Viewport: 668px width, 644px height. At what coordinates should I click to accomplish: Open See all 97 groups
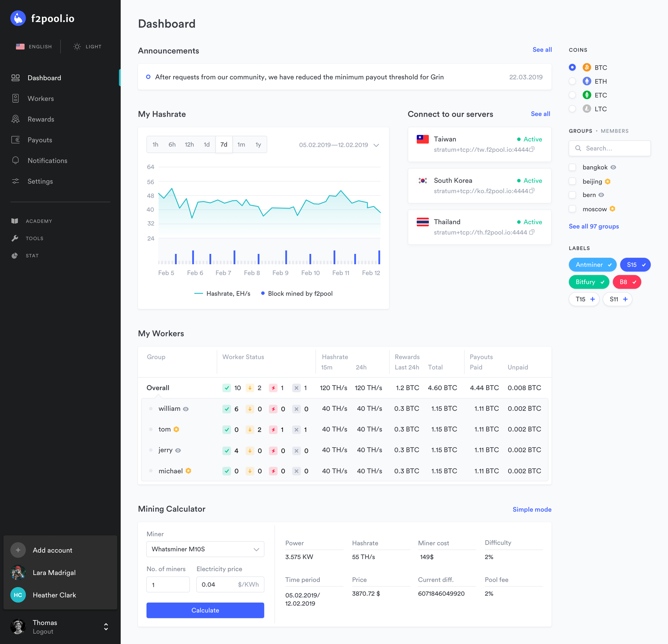594,226
